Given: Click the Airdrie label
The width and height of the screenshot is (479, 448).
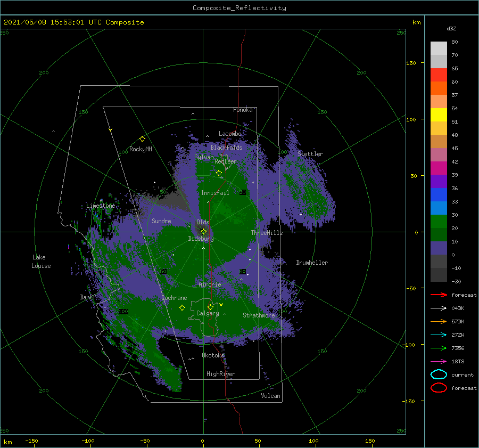Looking at the screenshot, I should (210, 284).
